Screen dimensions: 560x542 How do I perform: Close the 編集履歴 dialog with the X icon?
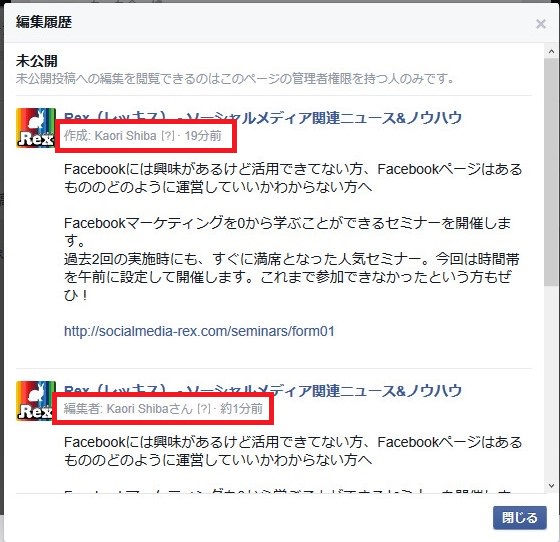[541, 24]
